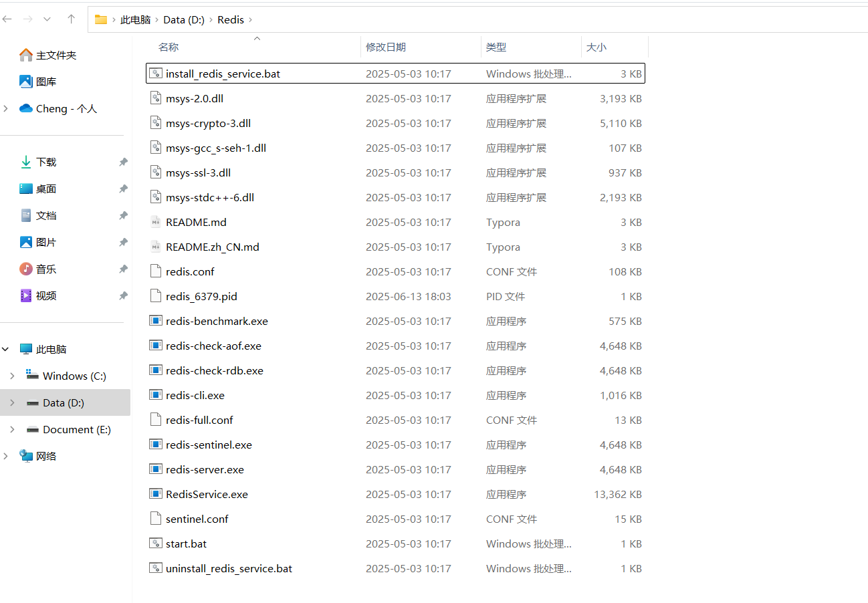
Task: Select Windows (C:) in the navigation tree
Action: pyautogui.click(x=74, y=376)
